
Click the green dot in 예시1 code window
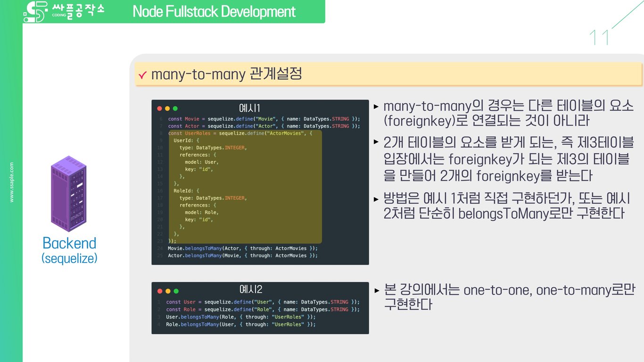[175, 108]
